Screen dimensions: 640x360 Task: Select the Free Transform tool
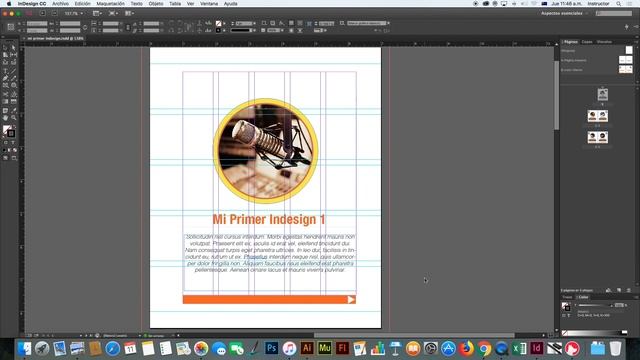click(13, 94)
